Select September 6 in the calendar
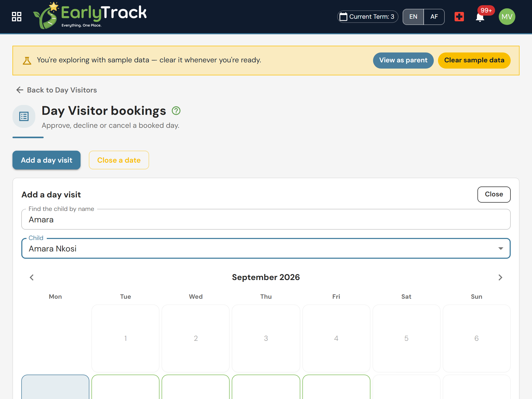Screen dimensions: 532x399 pyautogui.click(x=476, y=338)
